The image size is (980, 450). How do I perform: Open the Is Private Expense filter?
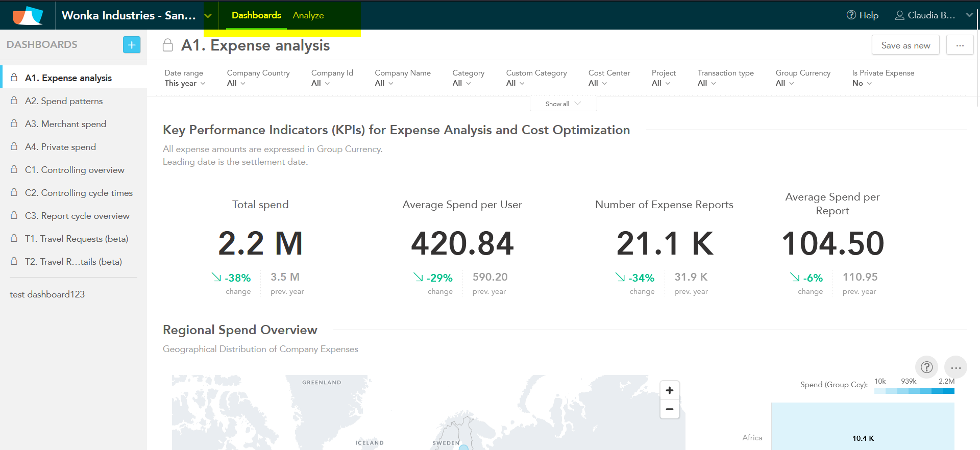pos(862,83)
